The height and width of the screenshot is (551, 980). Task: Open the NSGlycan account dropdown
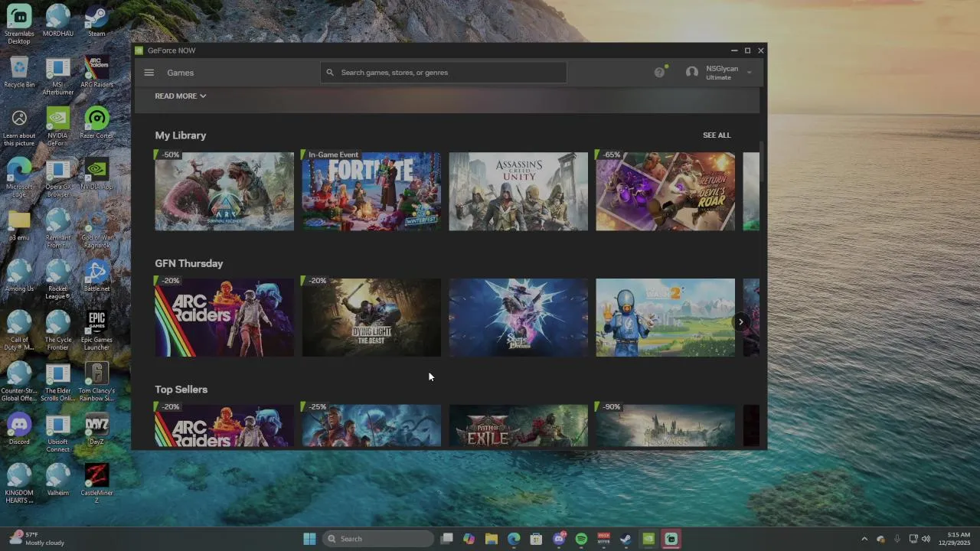pos(719,73)
